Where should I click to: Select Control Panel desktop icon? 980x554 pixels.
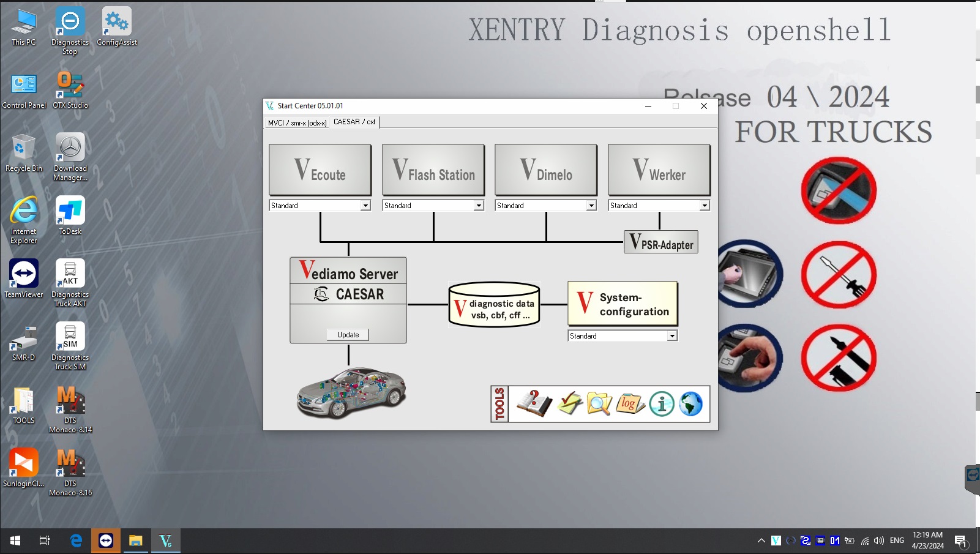[24, 91]
